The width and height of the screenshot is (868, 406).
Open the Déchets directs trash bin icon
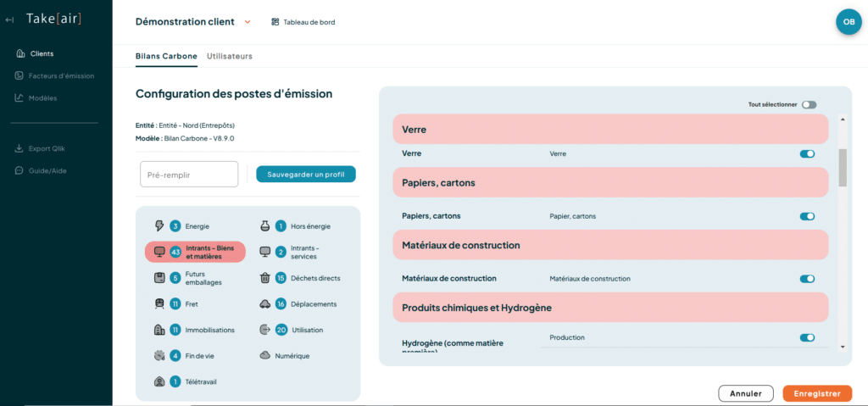pos(264,278)
